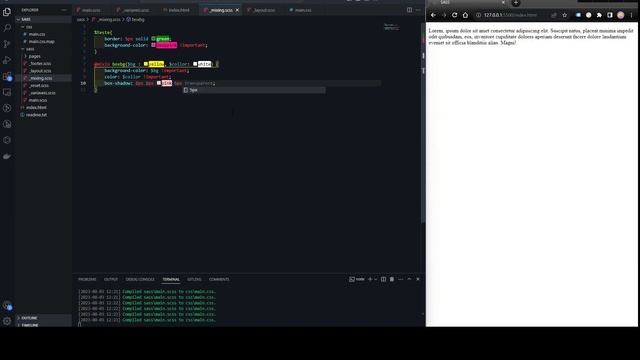Click the white color swatch beside $collor
Image resolution: width=640 pixels, height=360 pixels.
pos(195,64)
